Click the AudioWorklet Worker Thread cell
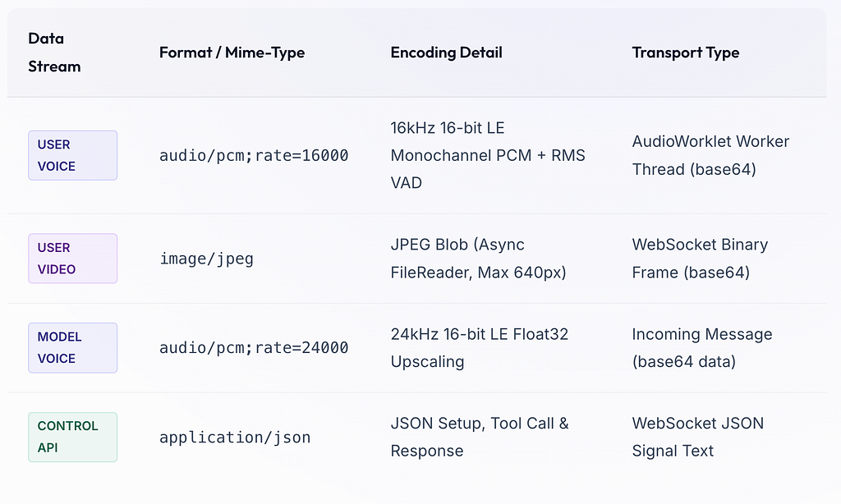 [710, 155]
